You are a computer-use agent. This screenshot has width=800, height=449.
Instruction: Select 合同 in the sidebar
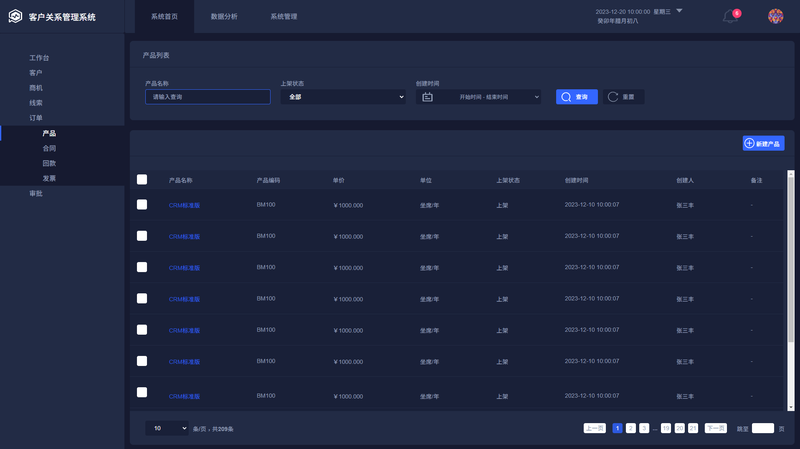click(x=49, y=148)
